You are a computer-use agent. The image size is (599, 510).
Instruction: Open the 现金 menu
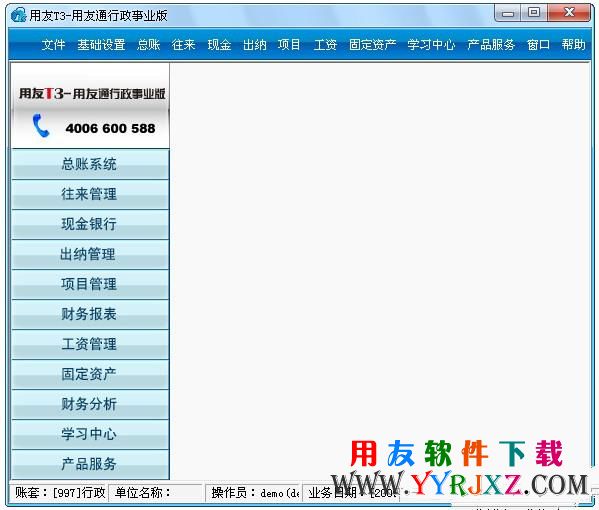click(219, 45)
